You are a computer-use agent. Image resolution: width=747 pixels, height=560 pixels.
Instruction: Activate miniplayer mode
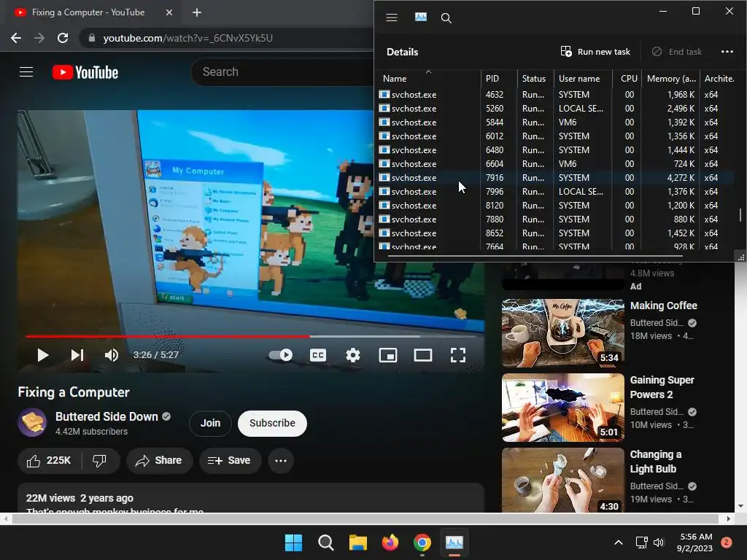(x=388, y=355)
